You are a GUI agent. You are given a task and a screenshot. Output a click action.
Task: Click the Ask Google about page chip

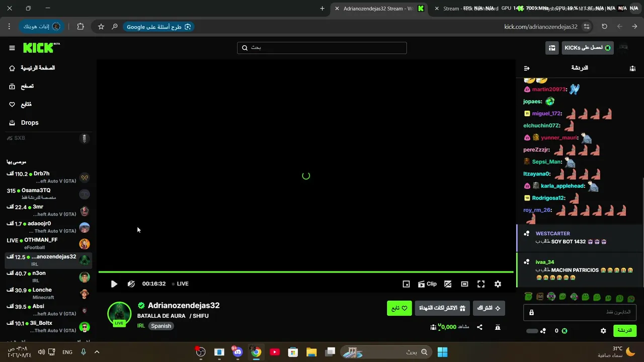pyautogui.click(x=158, y=27)
